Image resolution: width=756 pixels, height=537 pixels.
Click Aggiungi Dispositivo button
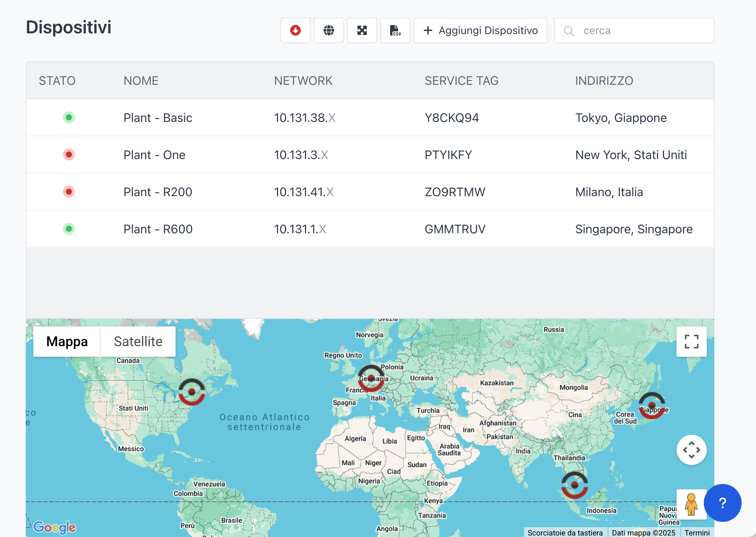(481, 30)
